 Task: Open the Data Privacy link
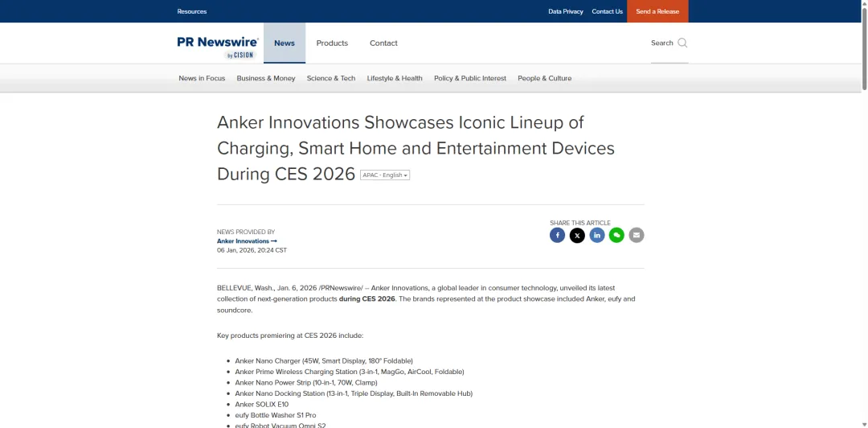pos(566,11)
